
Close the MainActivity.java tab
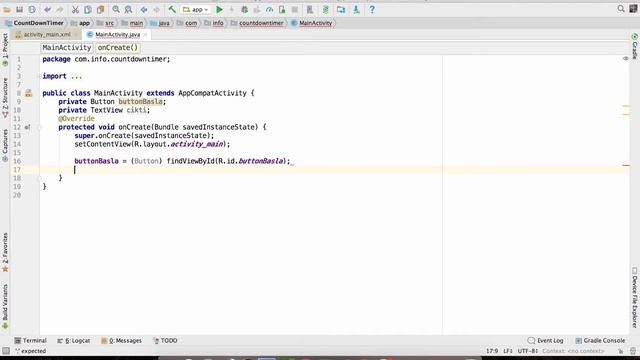pos(145,35)
